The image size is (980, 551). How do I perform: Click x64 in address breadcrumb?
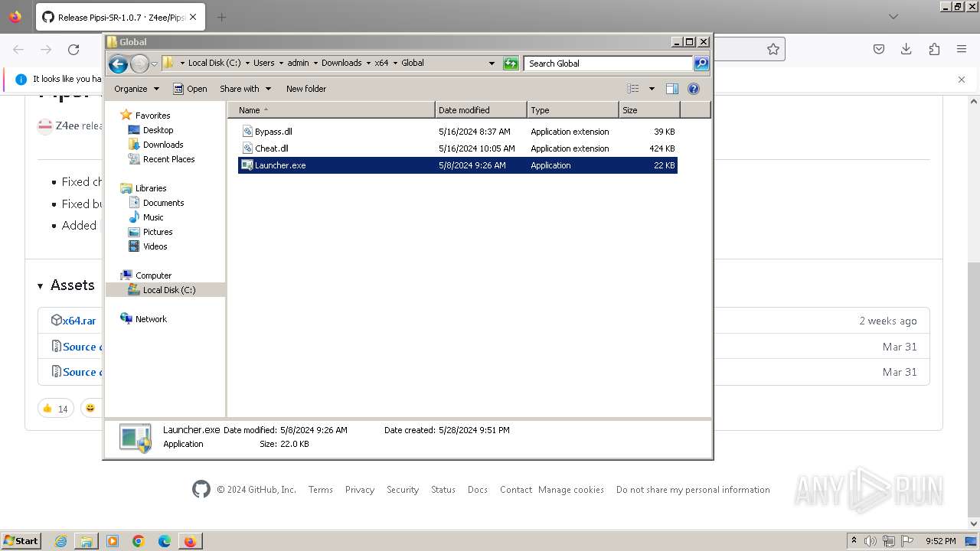[x=381, y=64]
